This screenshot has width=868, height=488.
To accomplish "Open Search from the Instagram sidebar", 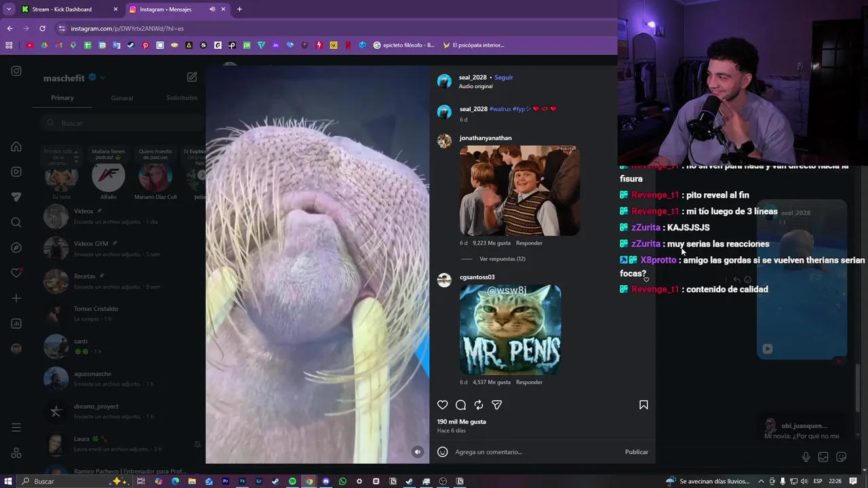I will [x=16, y=222].
